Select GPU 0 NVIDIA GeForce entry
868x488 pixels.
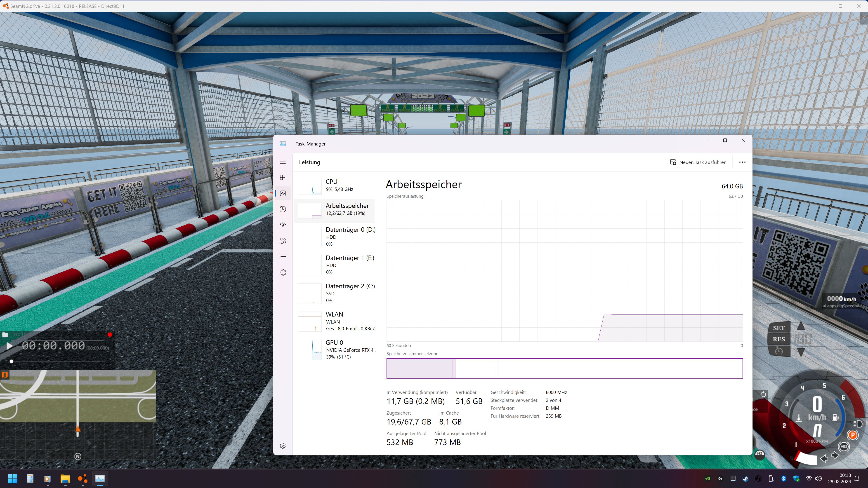pos(336,350)
